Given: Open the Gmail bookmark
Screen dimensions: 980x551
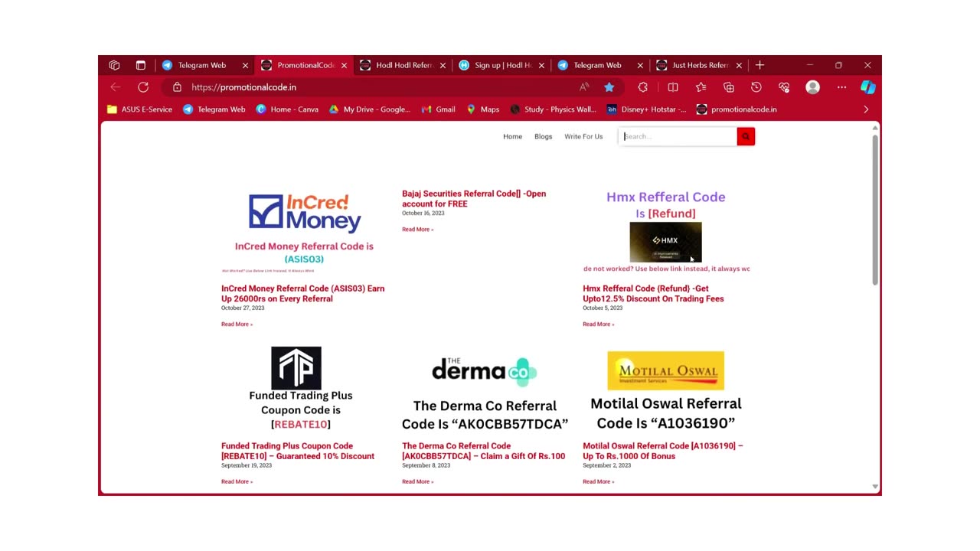Looking at the screenshot, I should tap(438, 109).
